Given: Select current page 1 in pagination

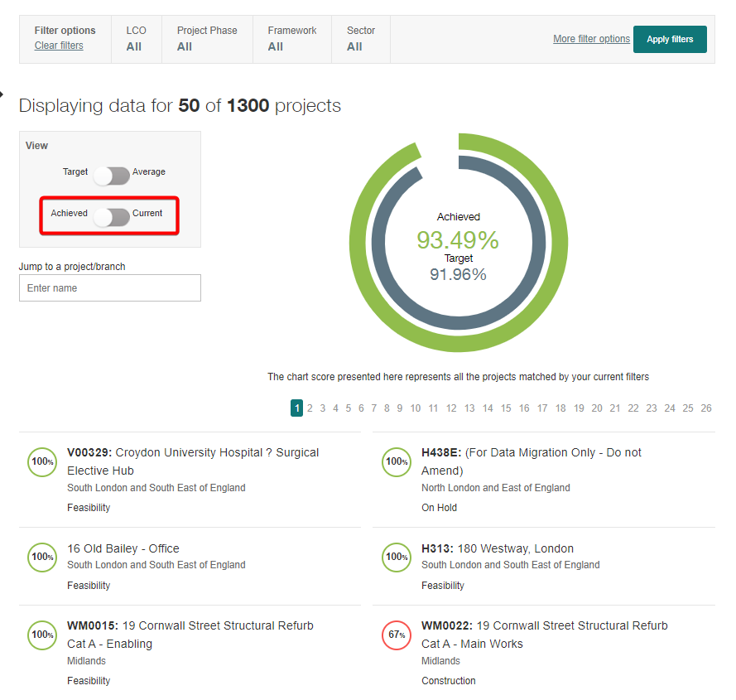Looking at the screenshot, I should [x=296, y=408].
